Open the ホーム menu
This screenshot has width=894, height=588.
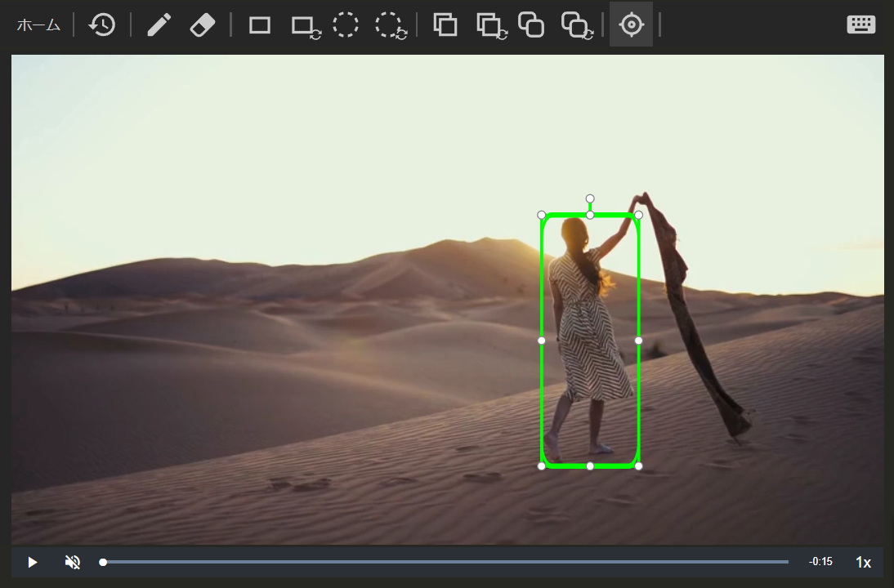(x=38, y=25)
